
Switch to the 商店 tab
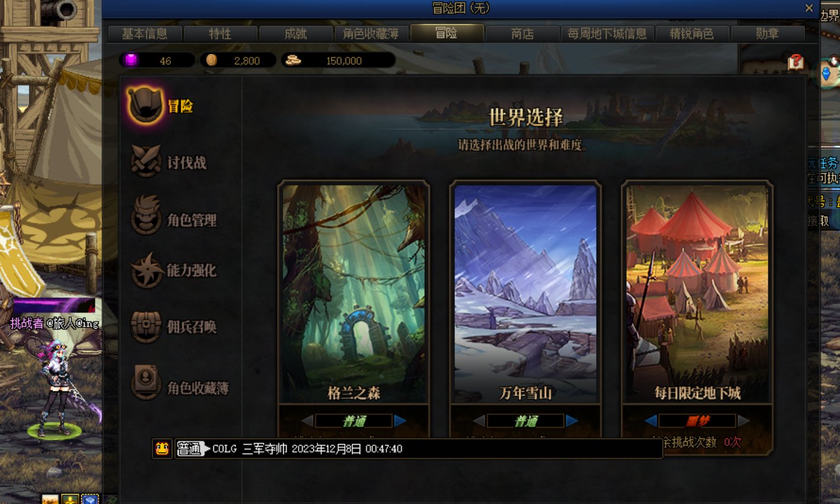point(522,34)
